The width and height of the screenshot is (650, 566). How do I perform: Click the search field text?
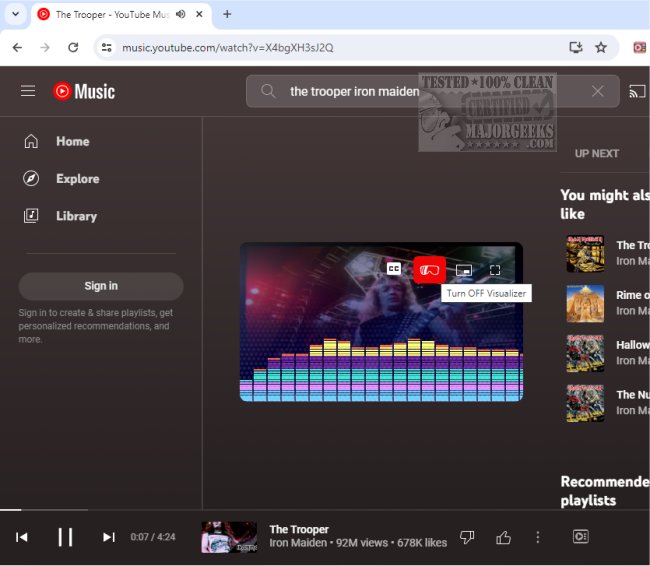(x=354, y=91)
